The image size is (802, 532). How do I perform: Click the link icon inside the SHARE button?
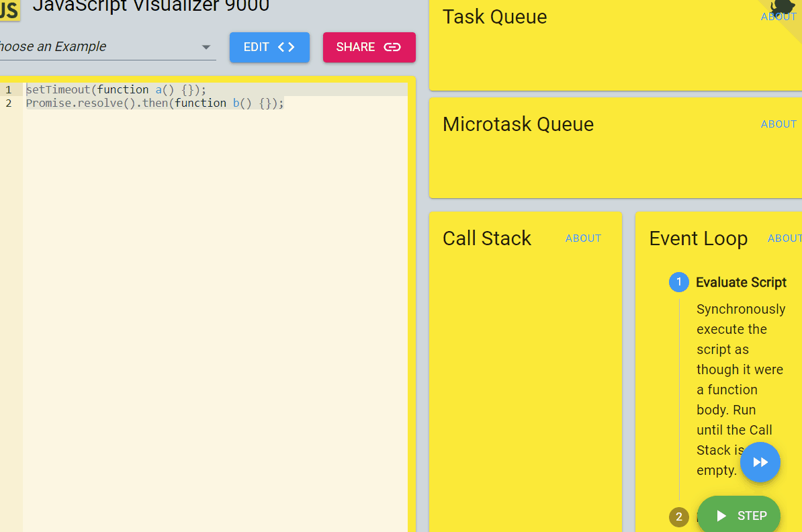(x=392, y=47)
